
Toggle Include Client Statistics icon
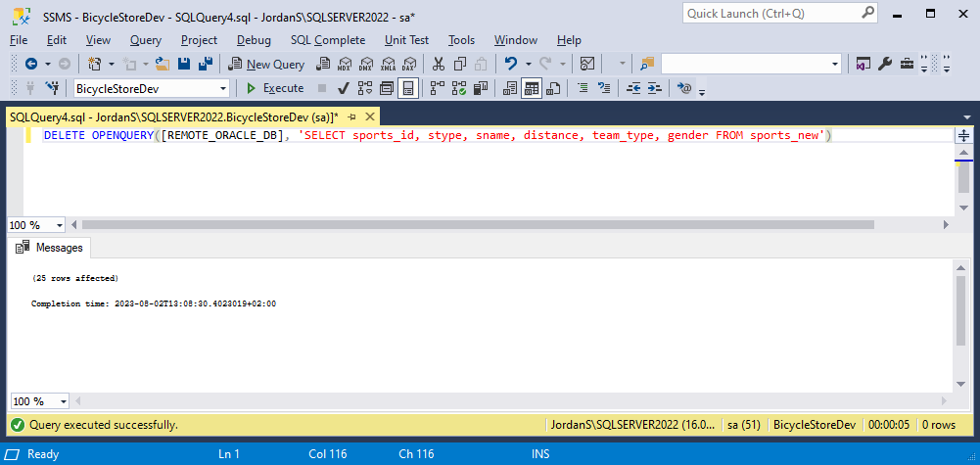481,88
